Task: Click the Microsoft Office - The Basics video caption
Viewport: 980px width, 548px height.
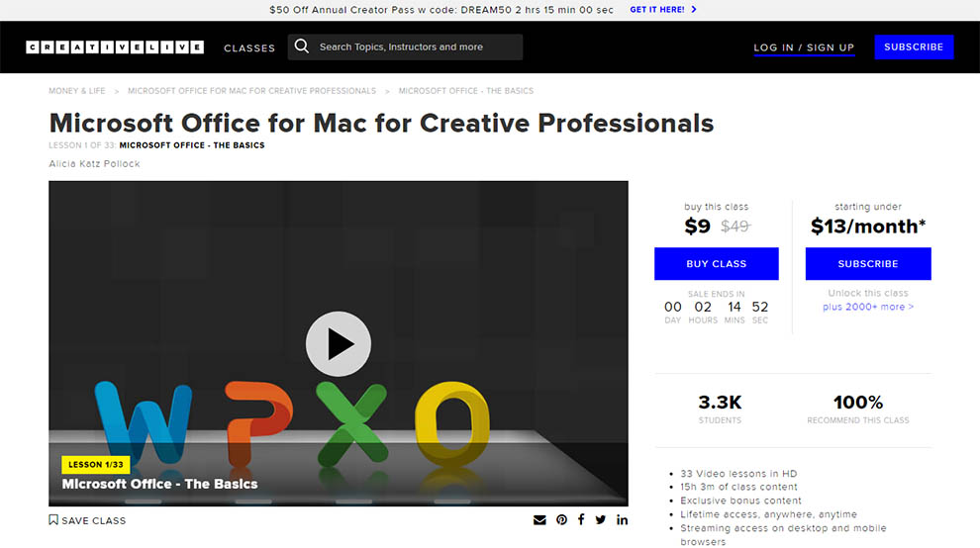Action: 159,484
